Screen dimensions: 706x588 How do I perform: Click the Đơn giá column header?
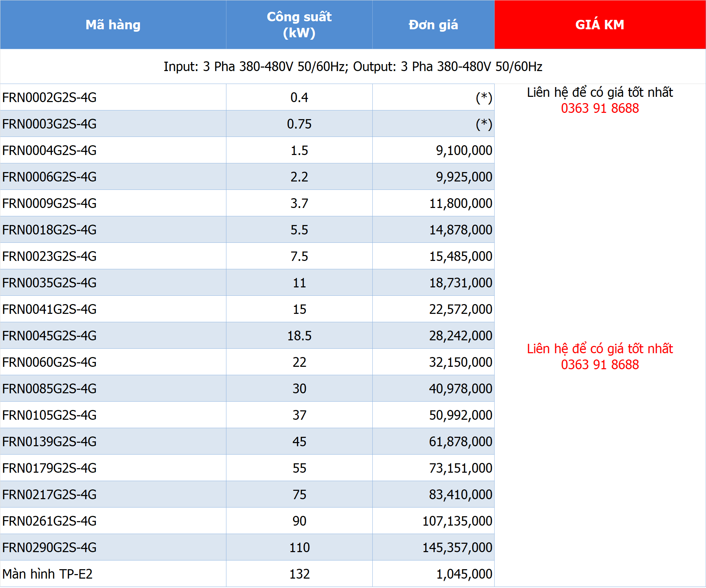(x=433, y=25)
